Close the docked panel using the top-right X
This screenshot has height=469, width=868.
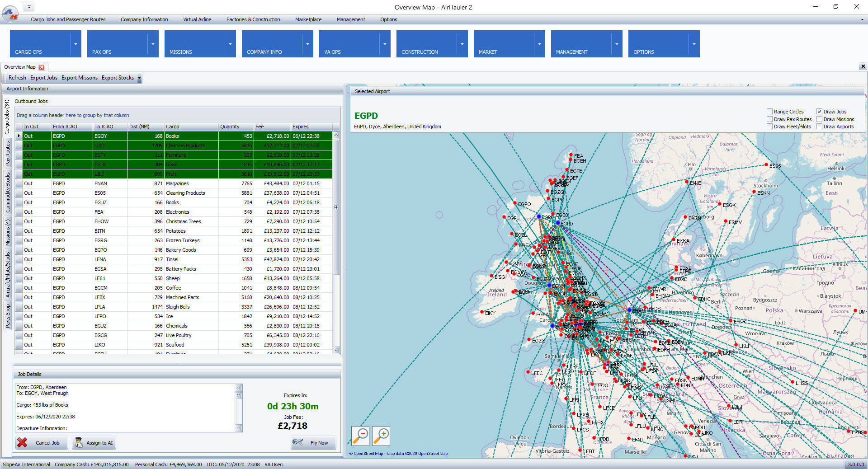coord(863,66)
